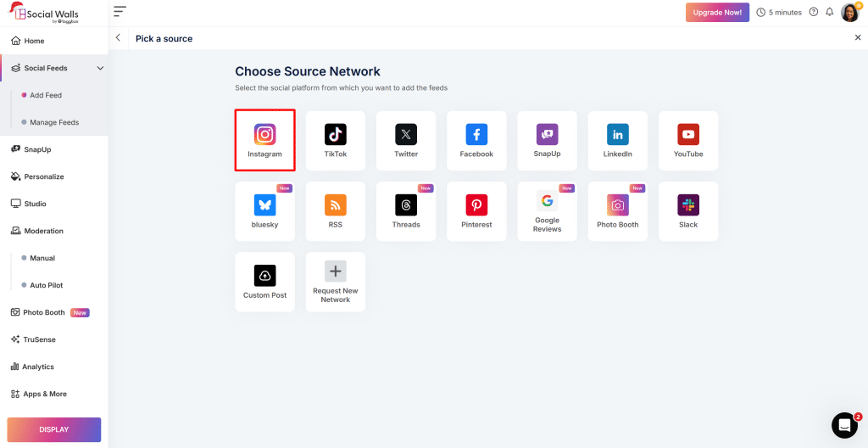This screenshot has width=868, height=448.
Task: Open SnapUp in the sidebar
Action: click(54, 149)
